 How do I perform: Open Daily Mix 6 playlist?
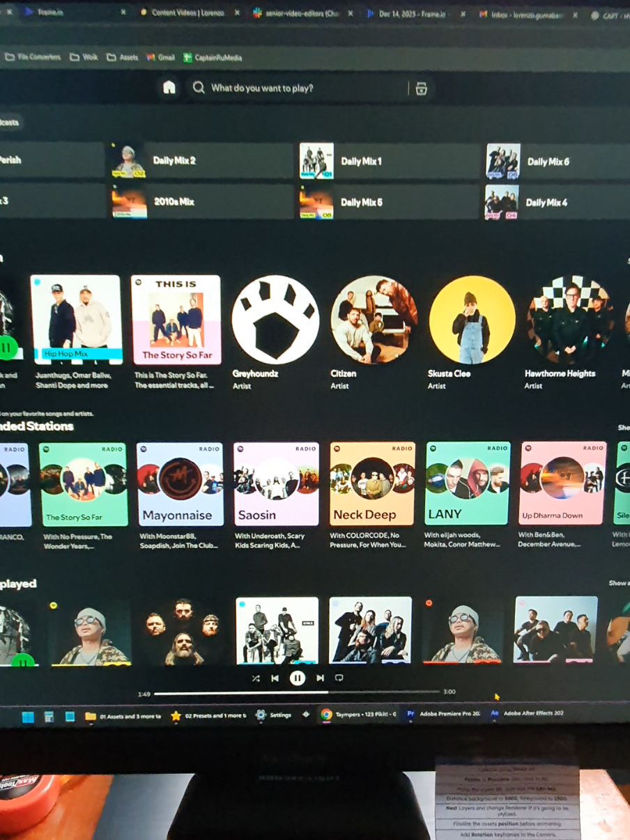tap(558, 162)
